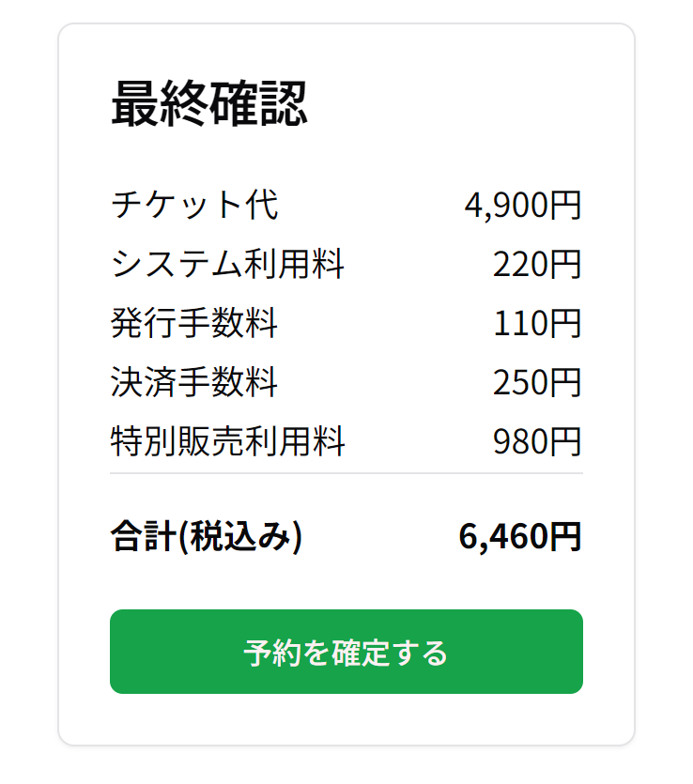Screen dimensions: 693x784
Task: Select the 110円 issuing fee amount
Action: (x=537, y=323)
